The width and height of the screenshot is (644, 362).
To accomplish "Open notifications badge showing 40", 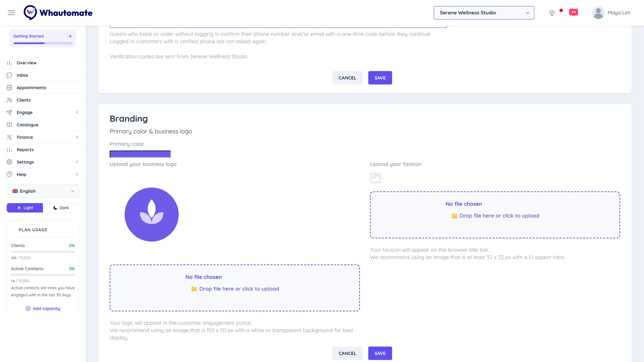I will pos(574,12).
